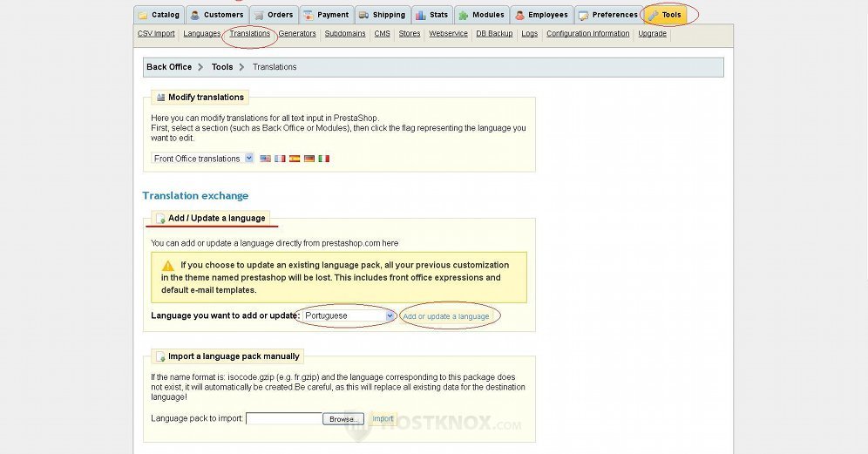868x454 pixels.
Task: Click the French flag icon
Action: pos(280,159)
